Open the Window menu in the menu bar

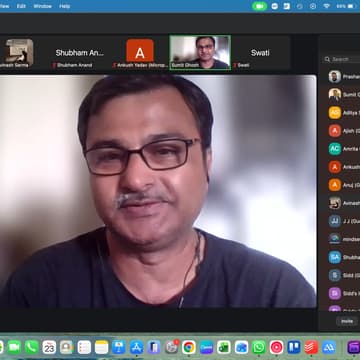(x=43, y=6)
